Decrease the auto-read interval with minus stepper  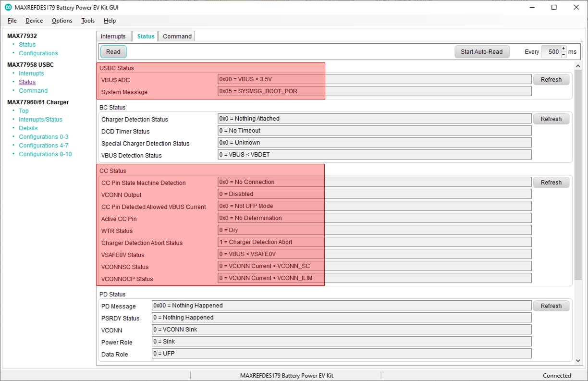click(x=563, y=55)
